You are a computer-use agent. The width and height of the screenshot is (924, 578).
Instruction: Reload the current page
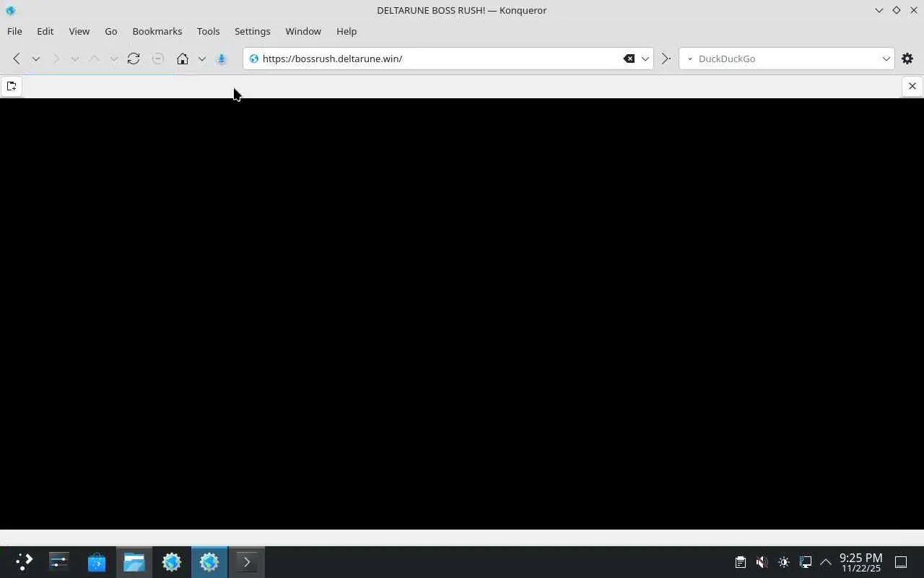(x=134, y=59)
